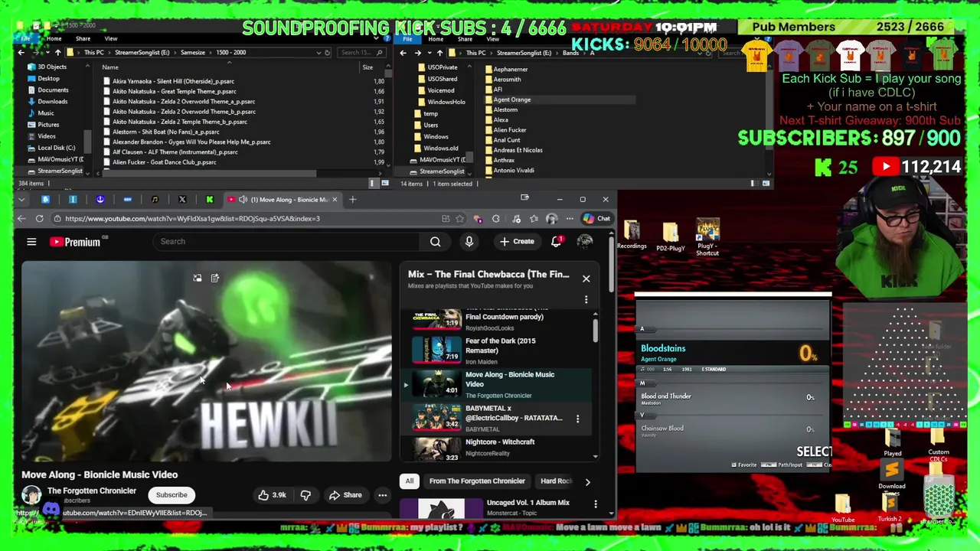Share the Move Along video

point(345,495)
